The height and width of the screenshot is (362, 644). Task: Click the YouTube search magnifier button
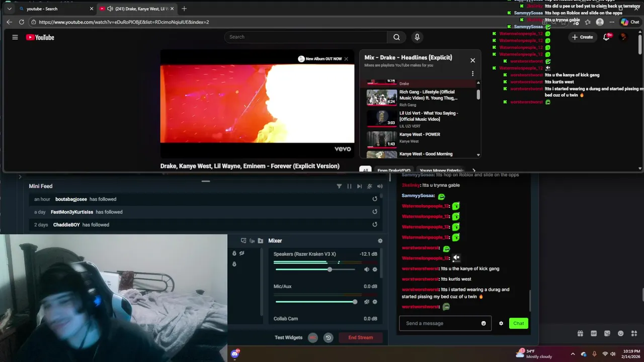pos(396,37)
